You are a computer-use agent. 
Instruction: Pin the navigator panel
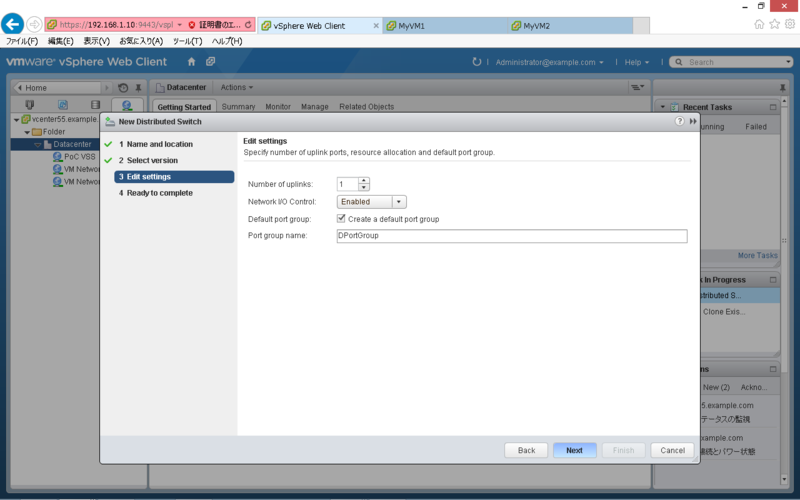138,88
